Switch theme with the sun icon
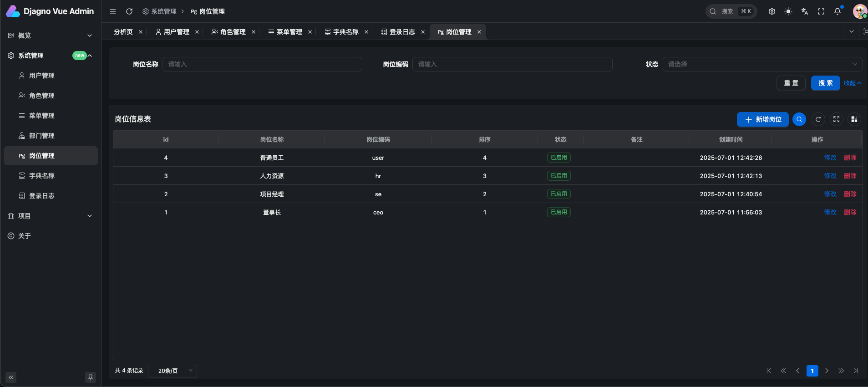868x387 pixels. (x=788, y=11)
